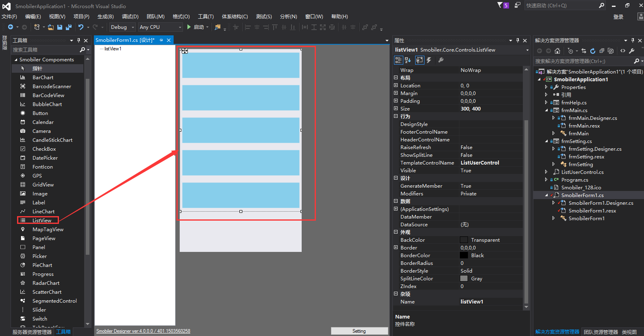The image size is (644, 336).
Task: Switch properties to Categorized view
Action: pyautogui.click(x=398, y=60)
